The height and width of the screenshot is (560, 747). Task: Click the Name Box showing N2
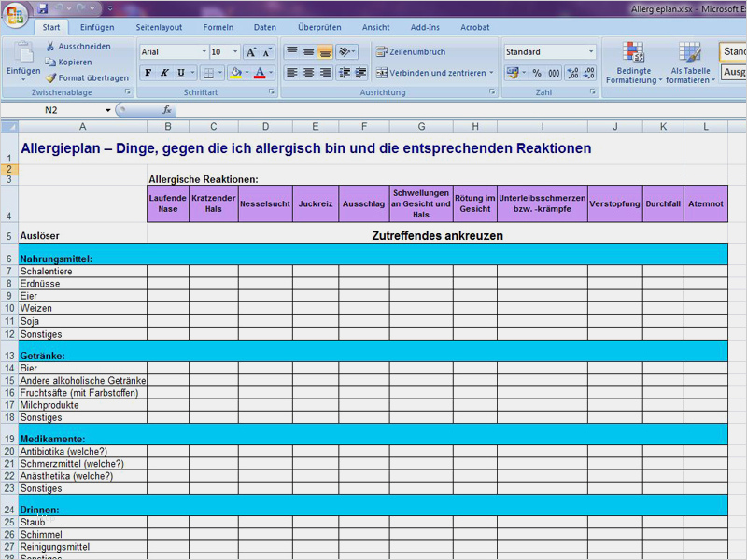[x=56, y=110]
